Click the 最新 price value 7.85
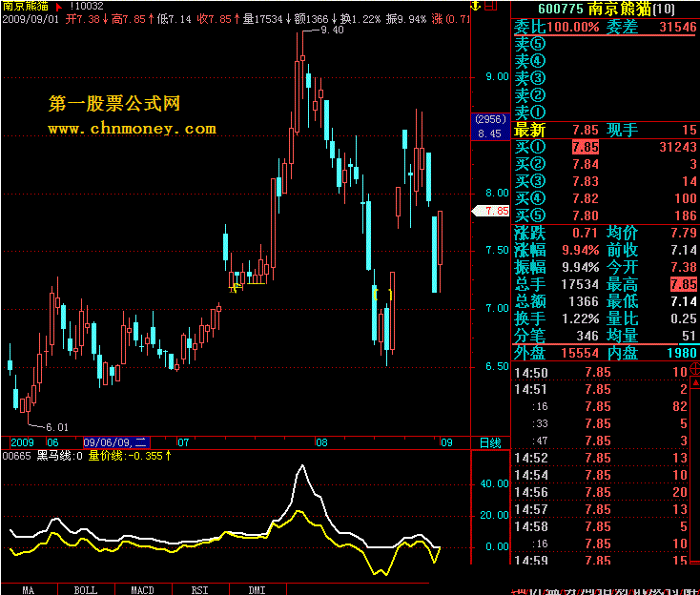The height and width of the screenshot is (595, 700). tap(586, 130)
